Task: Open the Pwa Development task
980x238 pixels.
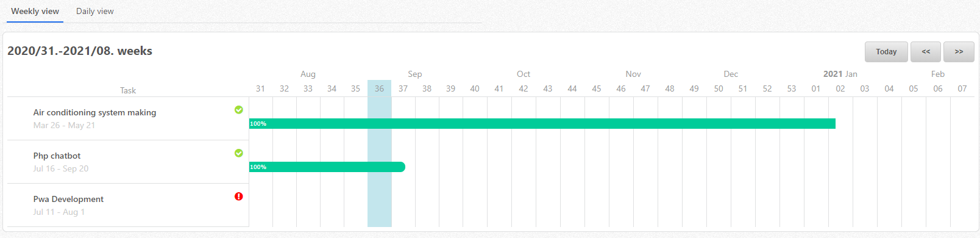Action: (x=68, y=199)
